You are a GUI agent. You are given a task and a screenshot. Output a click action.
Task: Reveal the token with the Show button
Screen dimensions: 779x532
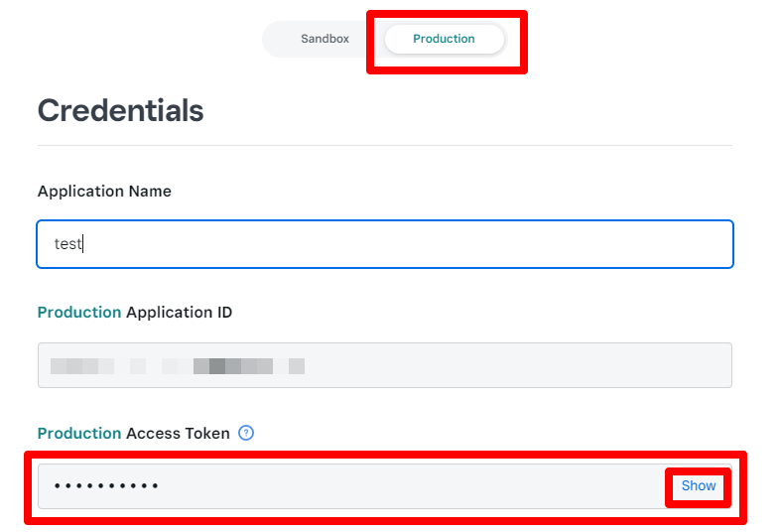698,485
